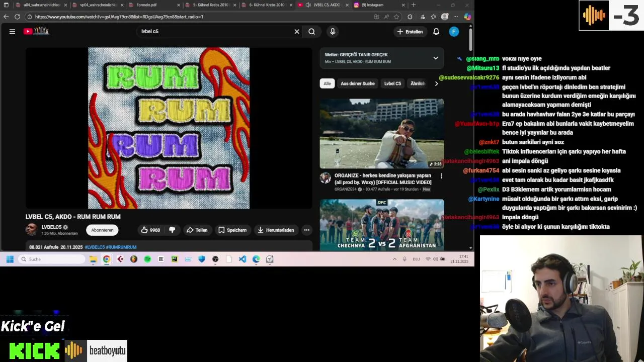Image resolution: width=644 pixels, height=362 pixels.
Task: Open the Windows Start menu
Action: 10,259
